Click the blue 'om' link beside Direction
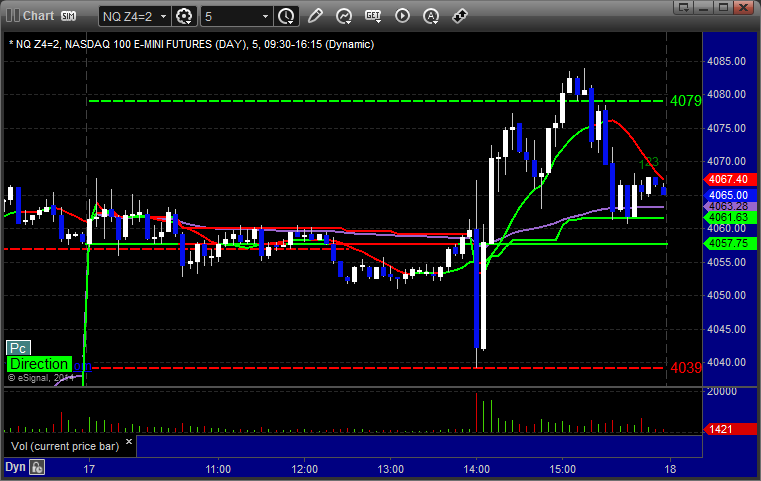 tap(82, 365)
